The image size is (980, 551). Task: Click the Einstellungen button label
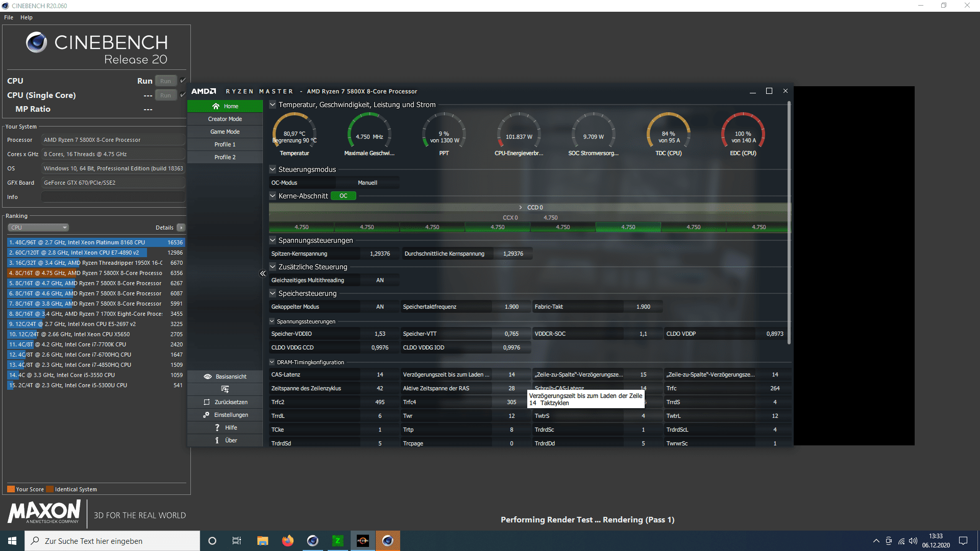(x=231, y=415)
